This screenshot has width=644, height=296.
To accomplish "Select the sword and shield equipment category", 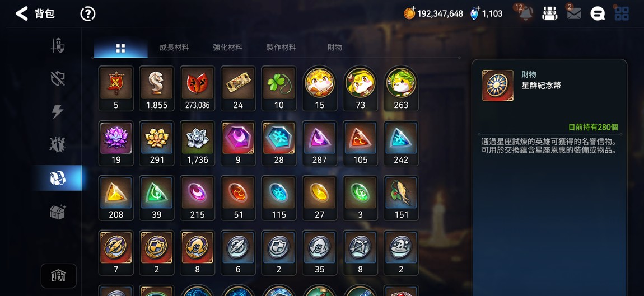I will [x=58, y=45].
